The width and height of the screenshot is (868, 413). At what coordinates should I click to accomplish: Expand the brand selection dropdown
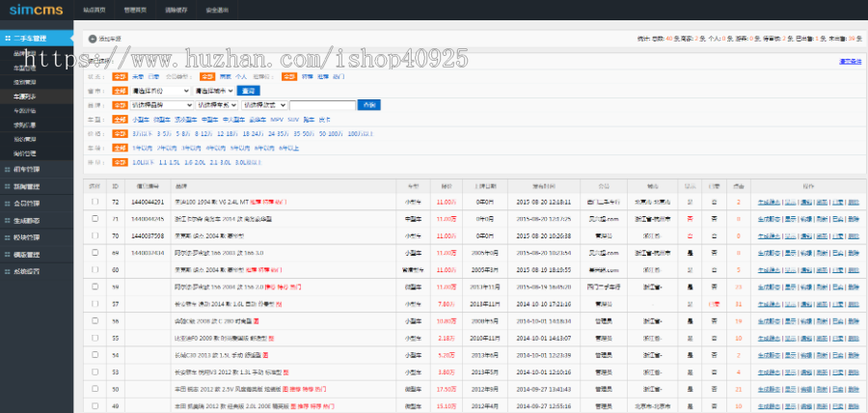[161, 104]
